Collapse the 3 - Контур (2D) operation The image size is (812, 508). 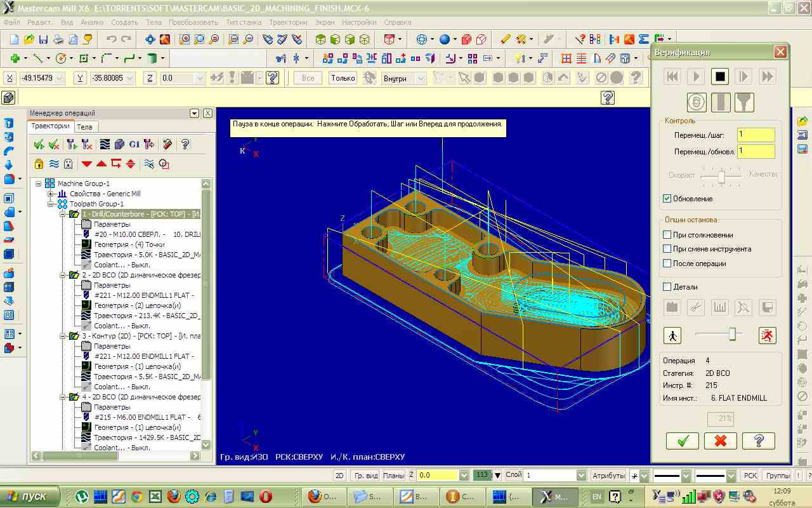coord(62,336)
